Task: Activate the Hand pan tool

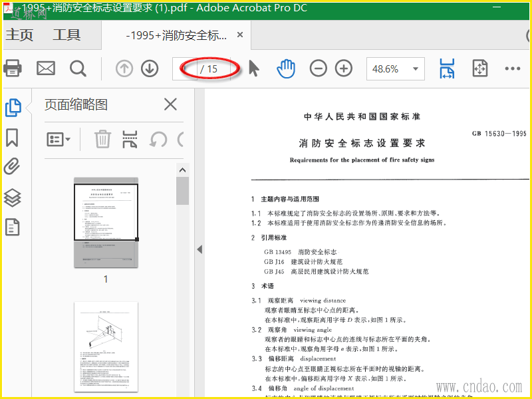Action: (286, 68)
